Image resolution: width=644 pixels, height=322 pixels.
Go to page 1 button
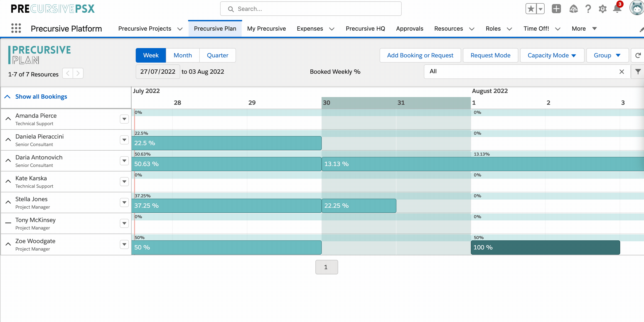327,267
